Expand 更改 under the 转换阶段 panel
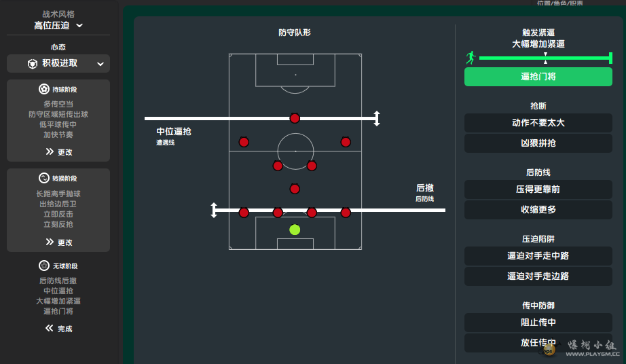Image resolution: width=626 pixels, height=364 pixels. [x=58, y=242]
